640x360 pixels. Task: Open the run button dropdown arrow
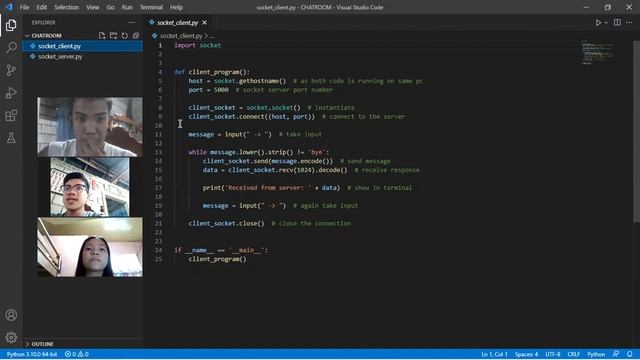[x=606, y=22]
